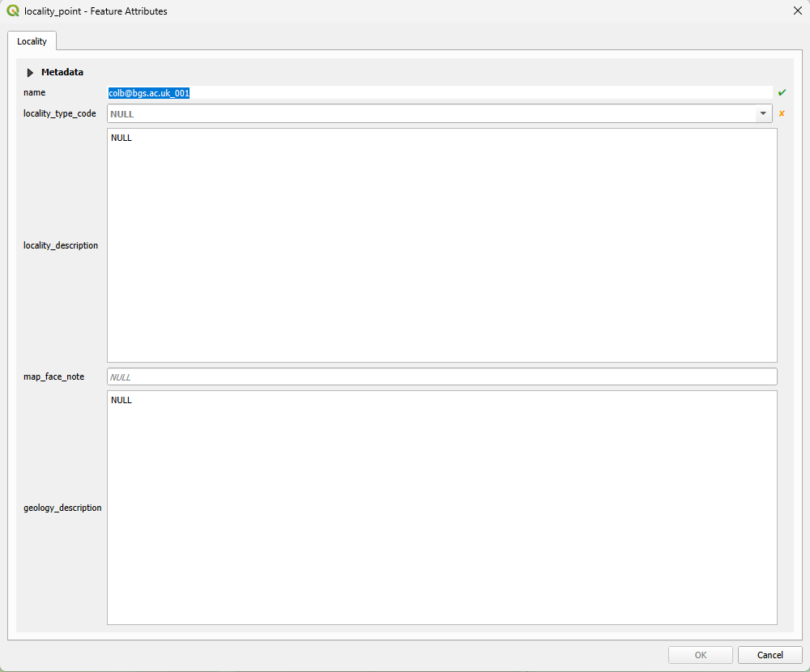Click the locality_description field label
The height and width of the screenshot is (672, 810).
(x=61, y=245)
